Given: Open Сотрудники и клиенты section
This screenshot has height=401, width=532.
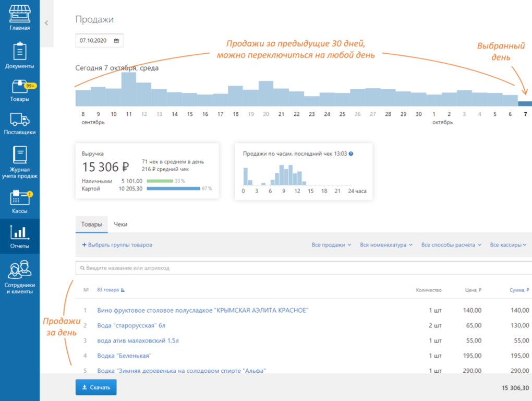Looking at the screenshot, I should click(20, 277).
